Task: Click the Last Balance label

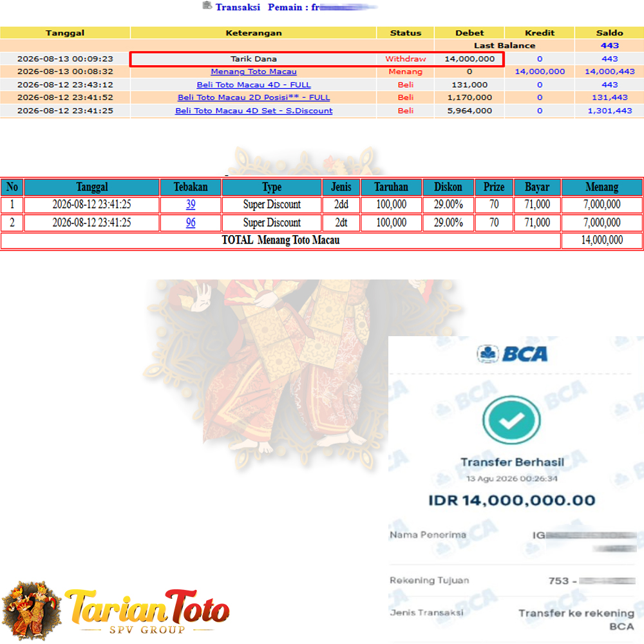Action: [504, 46]
